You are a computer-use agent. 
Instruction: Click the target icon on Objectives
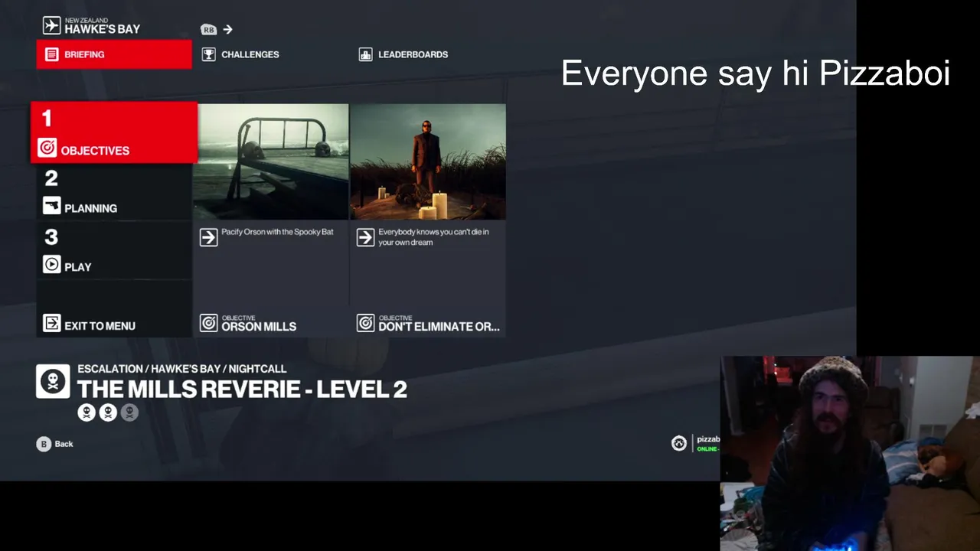point(47,148)
